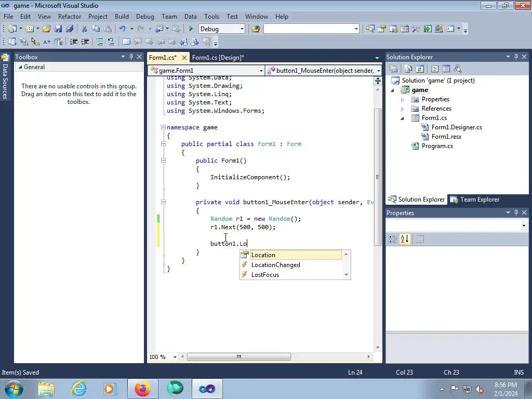Viewport: 532px width, 399px height.
Task: Select Form1.Designer.cs in Solution Explorer
Action: (457, 127)
